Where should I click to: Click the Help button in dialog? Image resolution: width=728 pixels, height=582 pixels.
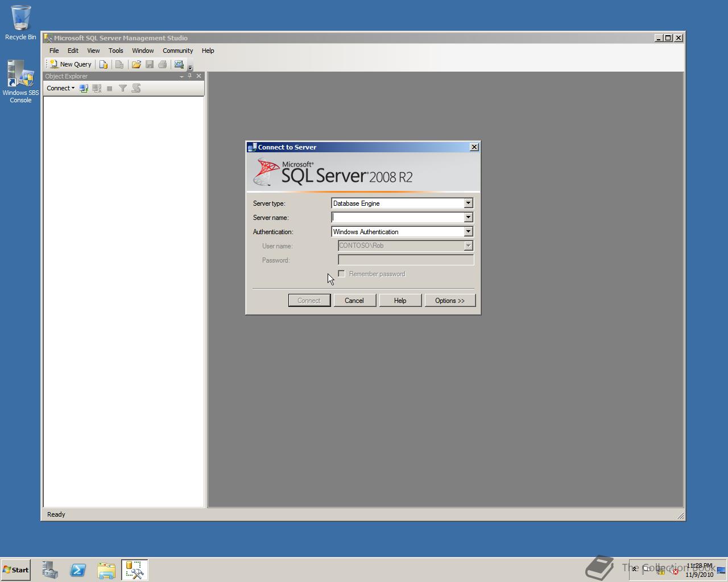click(400, 301)
